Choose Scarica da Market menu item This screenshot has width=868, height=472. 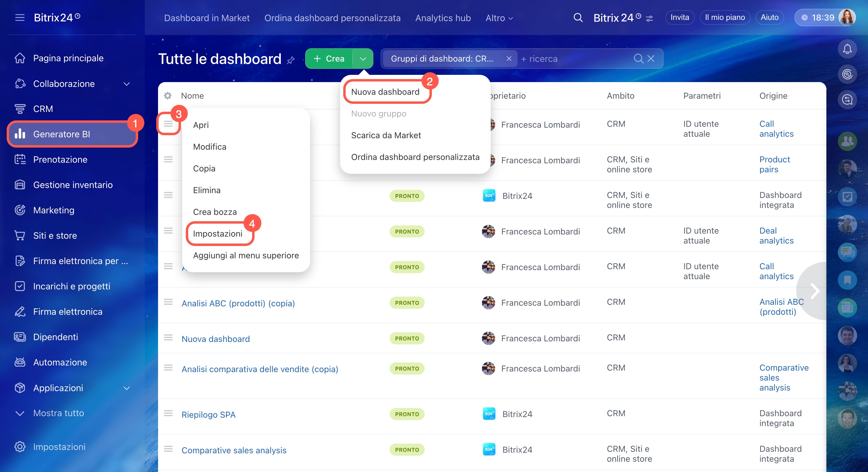(x=386, y=135)
